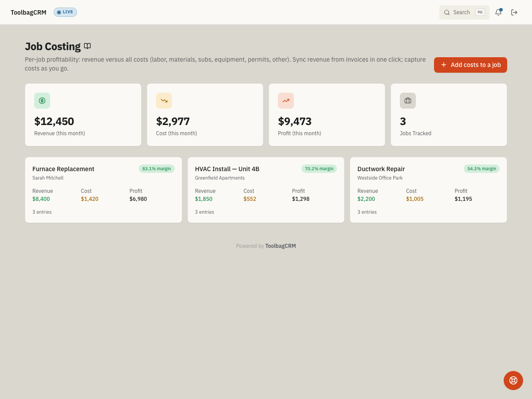Click the $12,450 revenue total

point(54,121)
